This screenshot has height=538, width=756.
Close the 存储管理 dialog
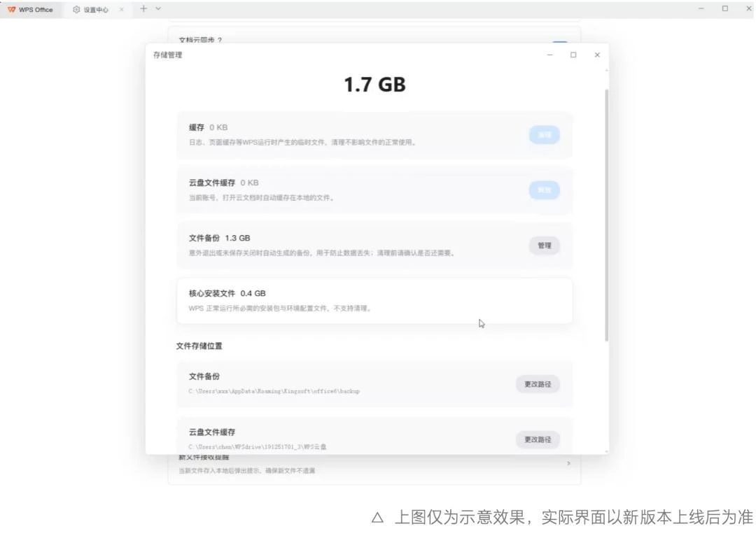pyautogui.click(x=597, y=55)
